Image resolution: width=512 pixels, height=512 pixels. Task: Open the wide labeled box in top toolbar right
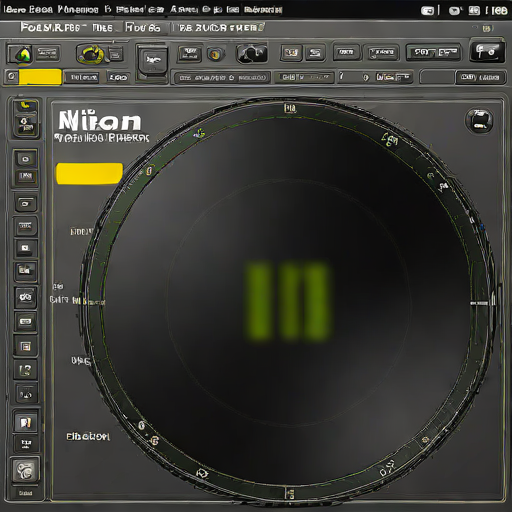(433, 52)
